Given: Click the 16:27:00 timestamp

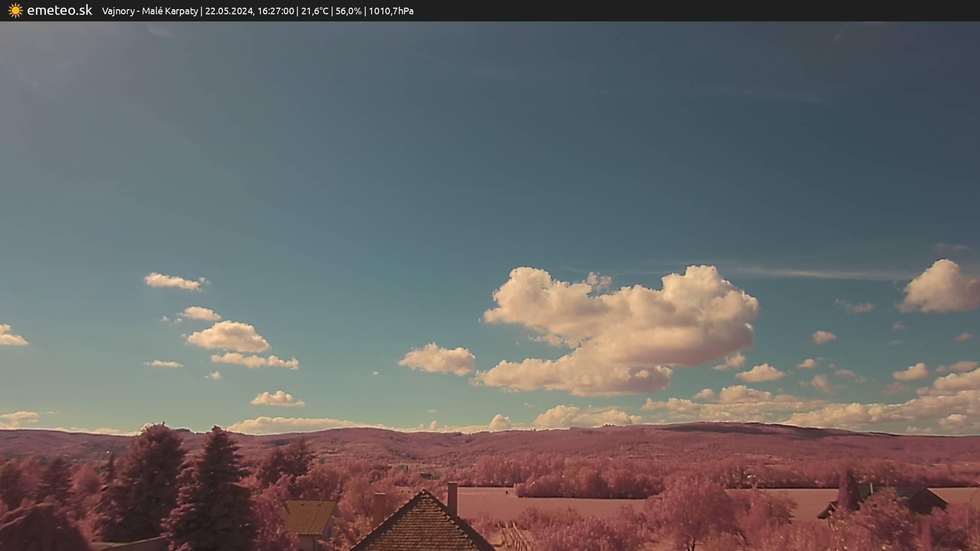Looking at the screenshot, I should pos(276,11).
